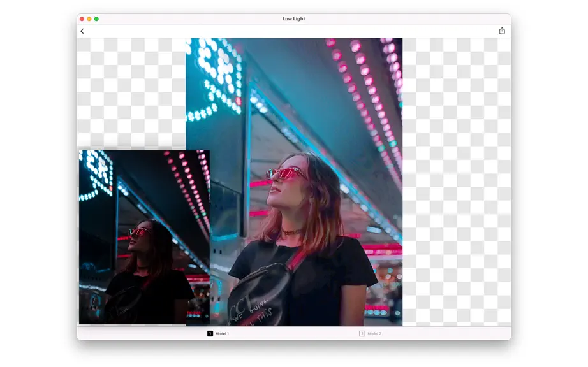Select the dark original photo thumbnail

(x=144, y=237)
